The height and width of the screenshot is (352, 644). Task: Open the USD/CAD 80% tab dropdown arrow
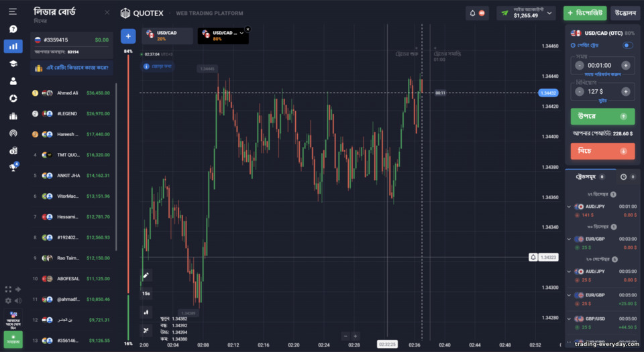[x=241, y=33]
